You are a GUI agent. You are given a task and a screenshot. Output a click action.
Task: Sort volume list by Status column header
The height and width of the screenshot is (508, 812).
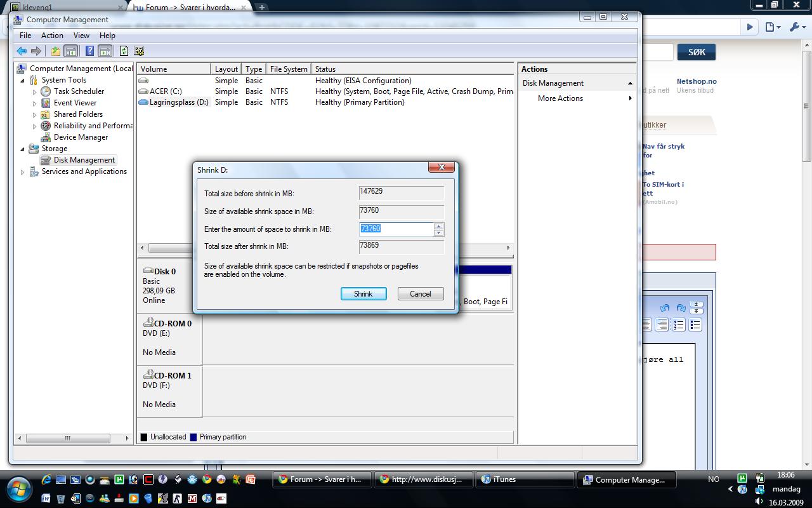(412, 69)
